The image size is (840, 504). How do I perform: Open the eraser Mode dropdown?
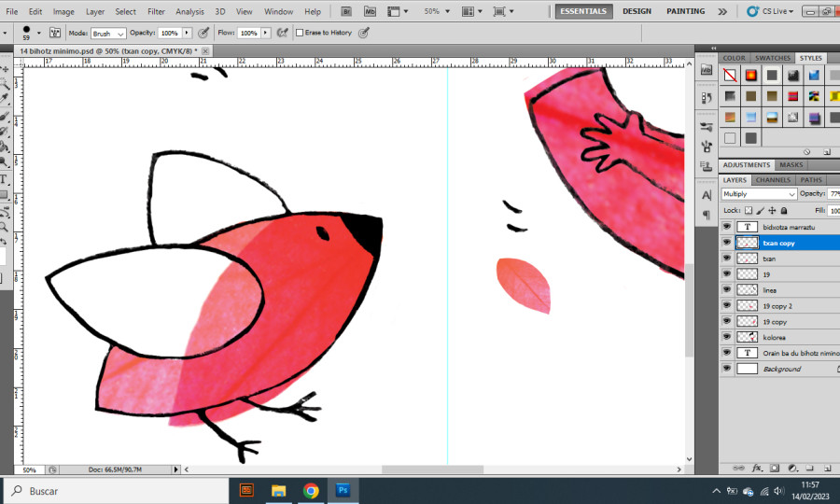click(x=107, y=33)
